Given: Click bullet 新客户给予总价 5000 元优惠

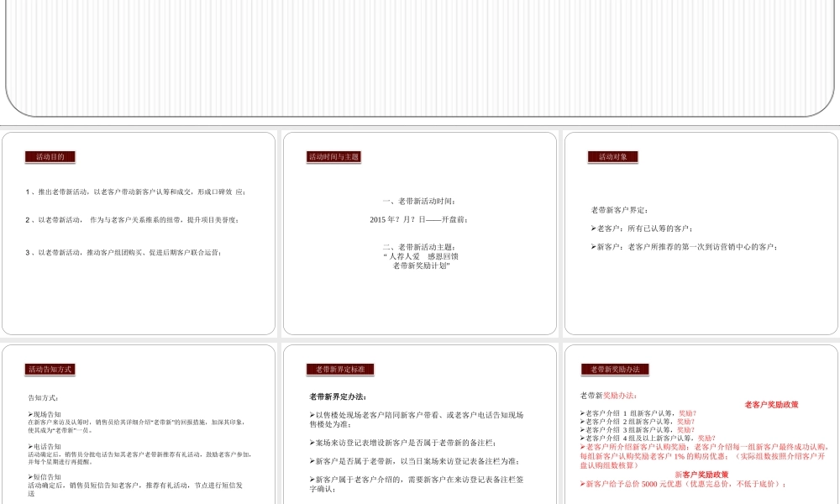Looking at the screenshot, I should click(x=684, y=484).
